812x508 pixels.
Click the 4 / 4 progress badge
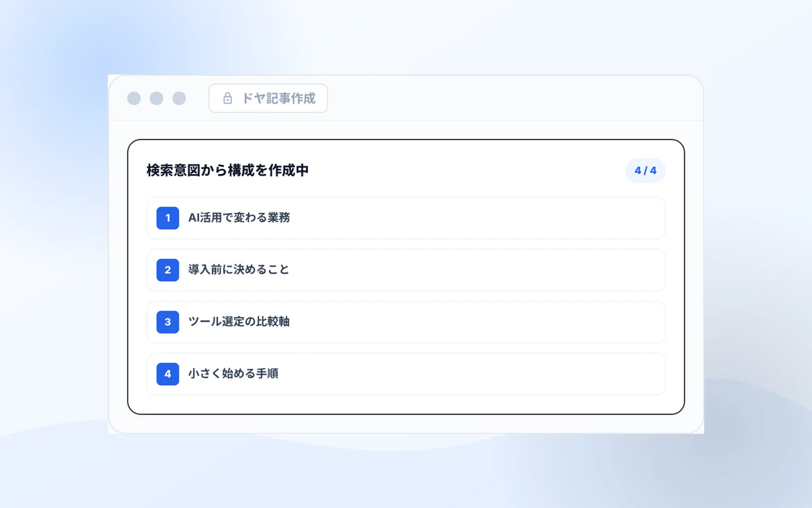(645, 171)
